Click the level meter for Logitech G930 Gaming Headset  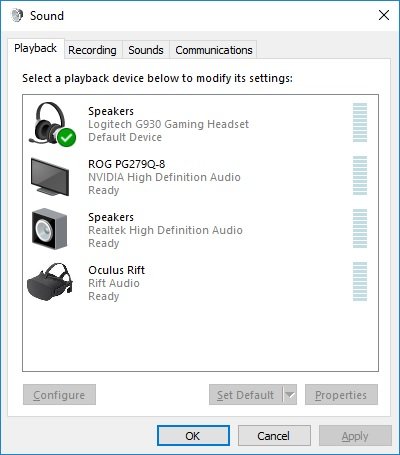tap(360, 122)
